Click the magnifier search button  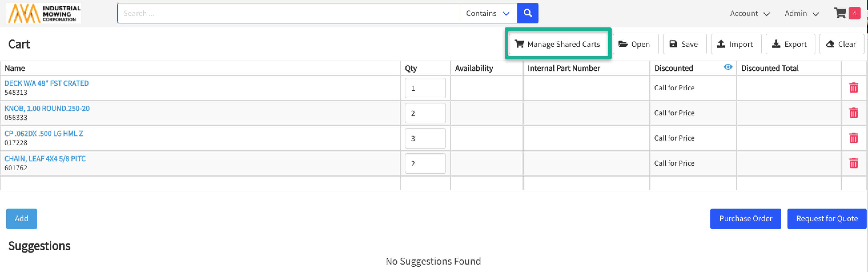tap(527, 13)
